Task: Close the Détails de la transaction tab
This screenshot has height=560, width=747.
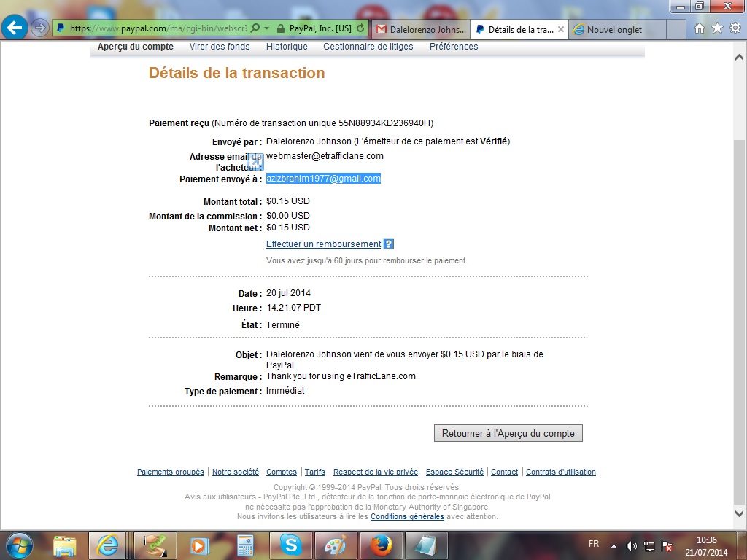Action: 561,29
